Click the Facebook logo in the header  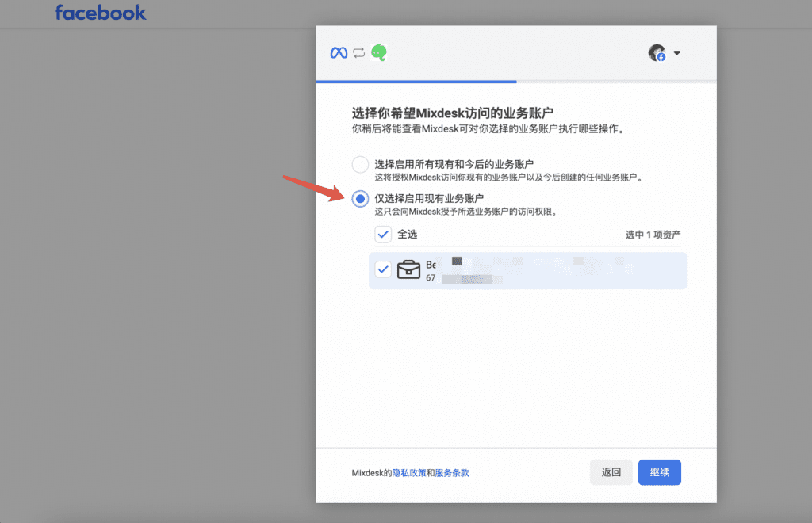coord(101,13)
